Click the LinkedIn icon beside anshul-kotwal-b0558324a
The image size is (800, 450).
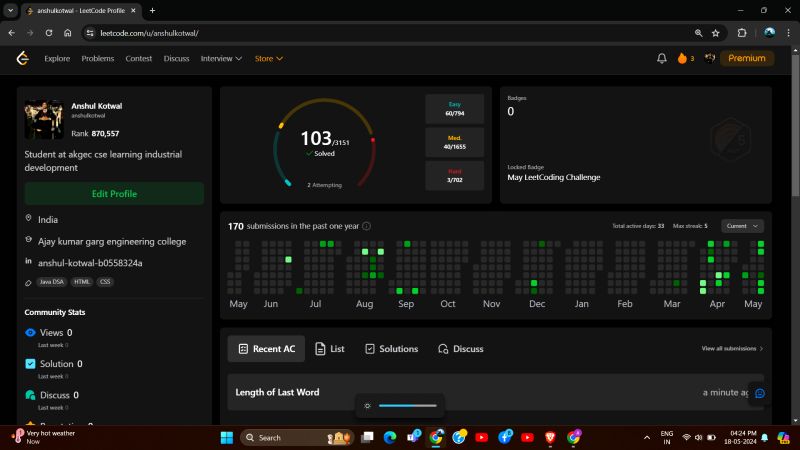[29, 261]
